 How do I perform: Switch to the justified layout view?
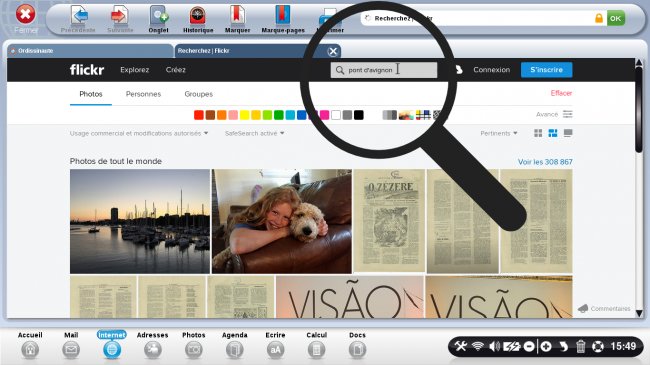[x=553, y=133]
